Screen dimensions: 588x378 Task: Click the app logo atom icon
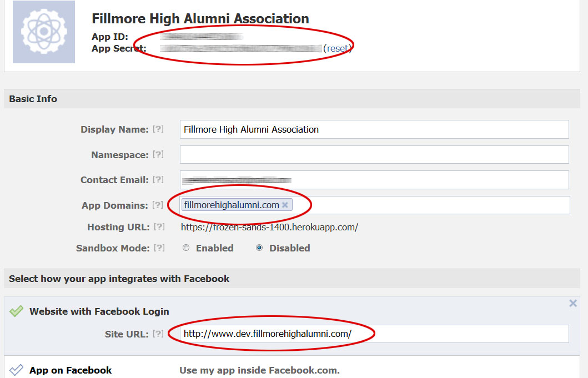pos(43,32)
